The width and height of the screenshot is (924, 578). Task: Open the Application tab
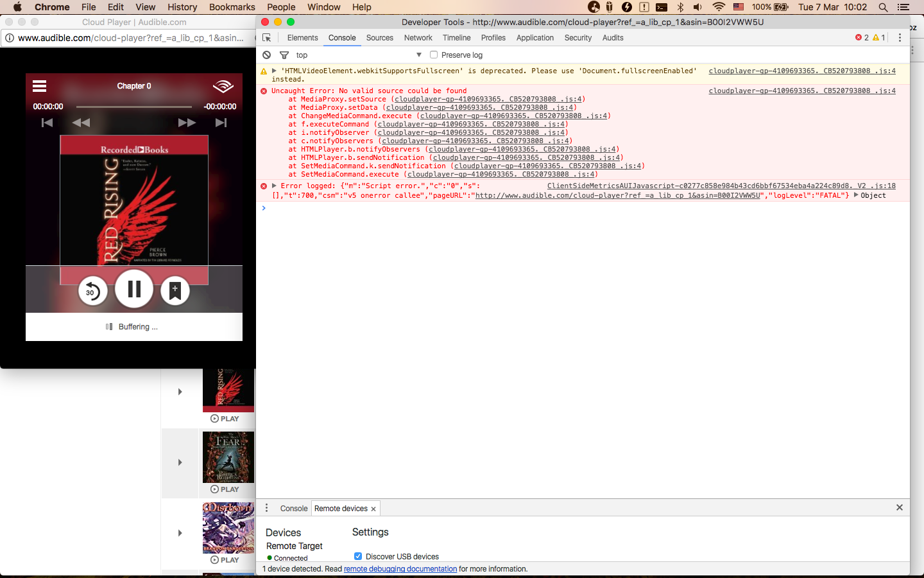(x=535, y=38)
